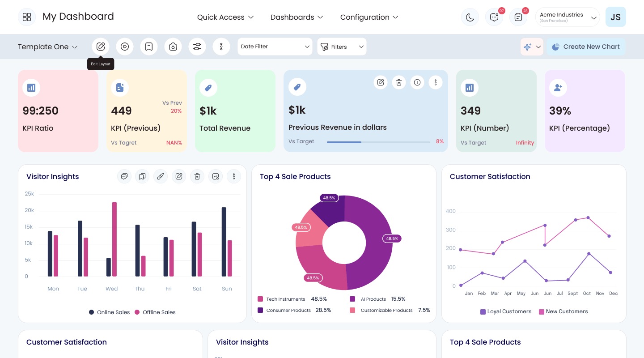Expand the Date Filter dropdown
644x358 pixels.
coord(275,47)
